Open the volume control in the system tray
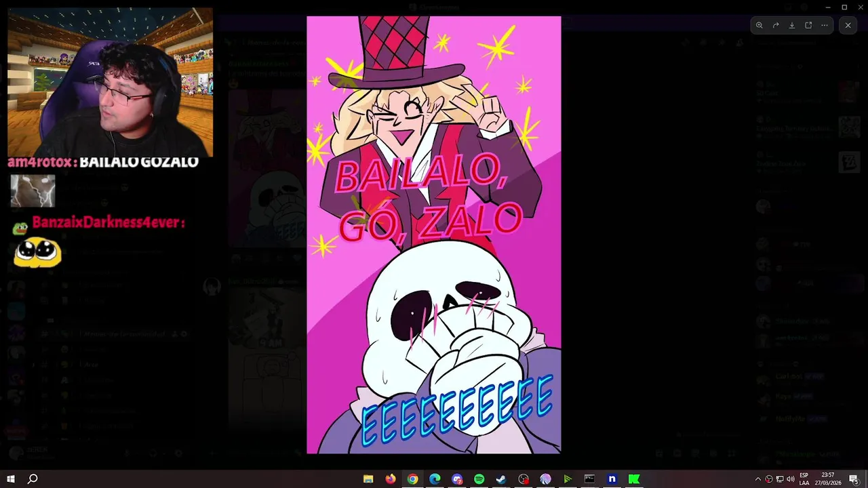Image resolution: width=868 pixels, height=488 pixels. click(791, 479)
